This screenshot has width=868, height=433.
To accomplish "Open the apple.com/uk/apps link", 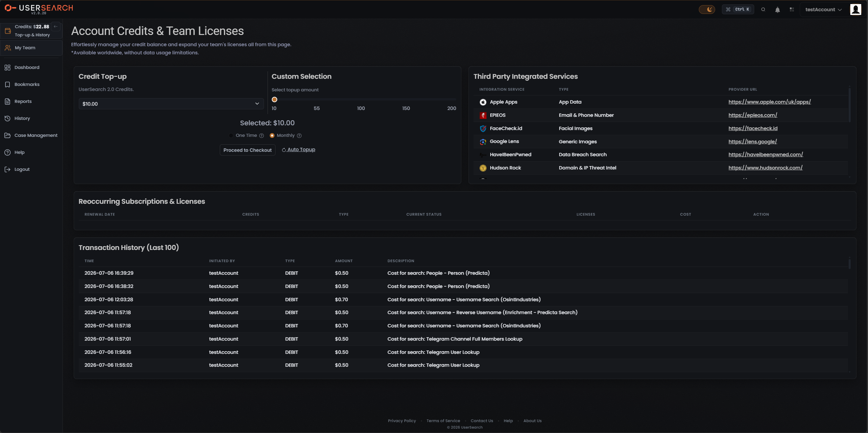I will point(769,102).
